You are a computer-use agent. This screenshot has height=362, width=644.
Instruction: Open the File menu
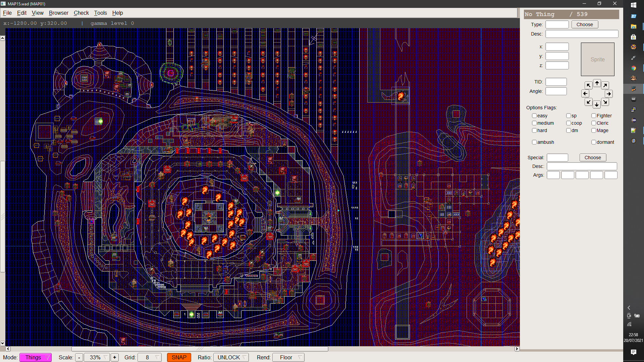tap(7, 13)
